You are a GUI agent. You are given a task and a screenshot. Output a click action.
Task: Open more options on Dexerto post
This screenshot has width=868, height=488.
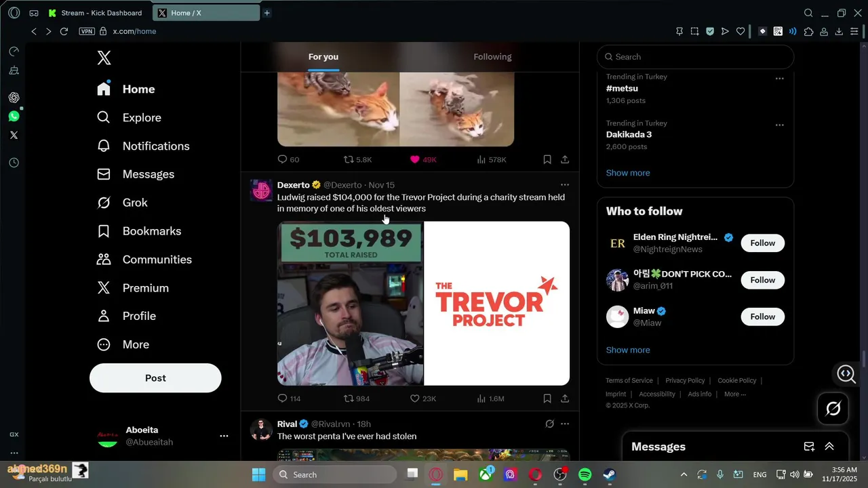(565, 184)
